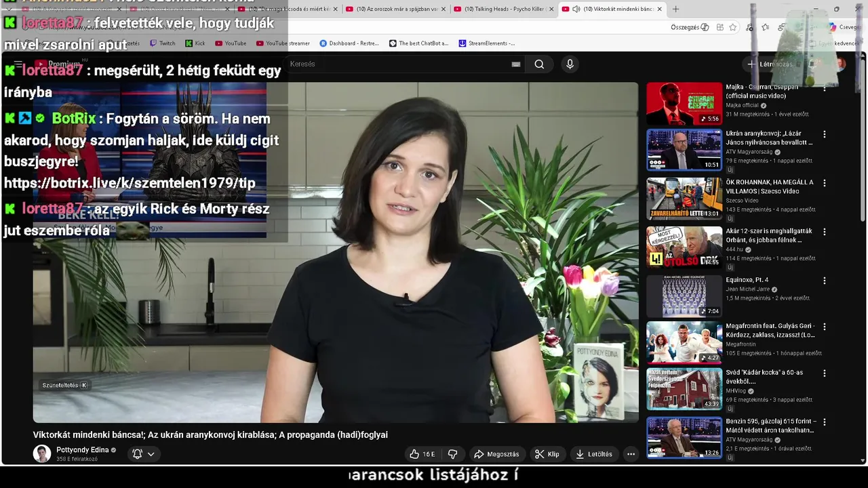Viewport: 868px width, 488px height.
Task: Like the video with the thumbs-up icon
Action: point(422,454)
